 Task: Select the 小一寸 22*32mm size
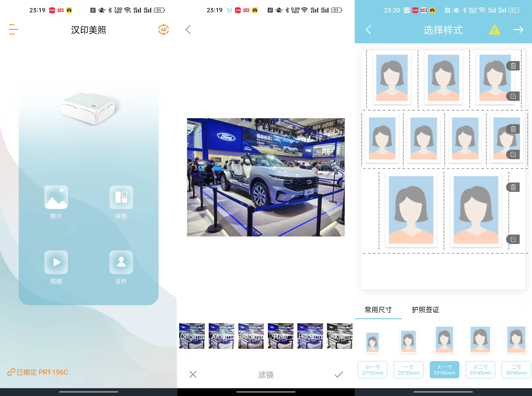[x=372, y=370]
